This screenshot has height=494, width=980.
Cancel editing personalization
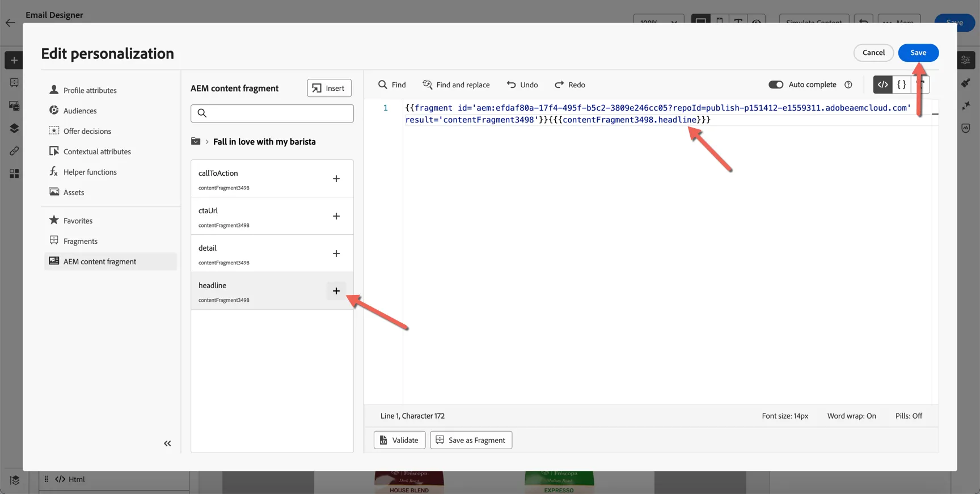[x=873, y=53]
